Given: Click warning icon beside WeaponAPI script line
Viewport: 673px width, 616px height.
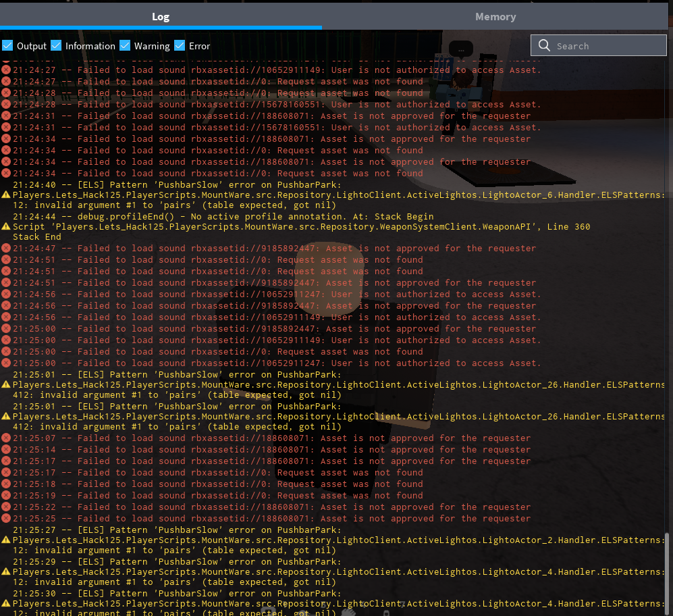Looking at the screenshot, I should coord(6,227).
